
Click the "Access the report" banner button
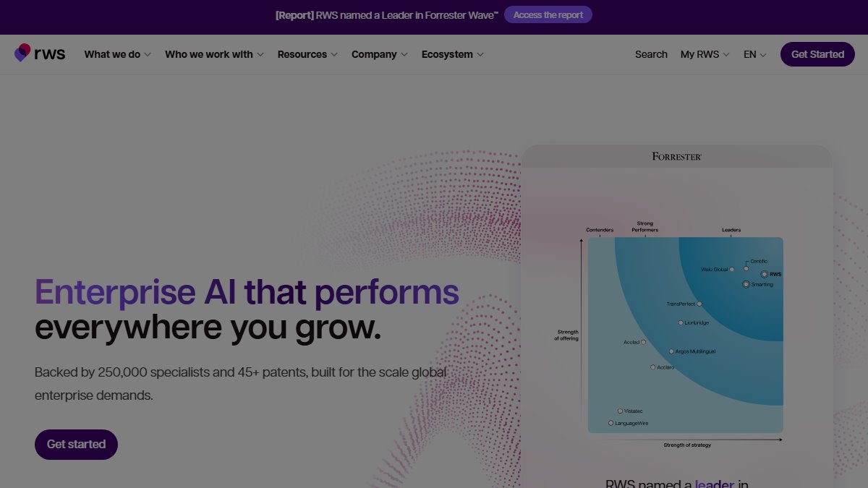point(548,14)
